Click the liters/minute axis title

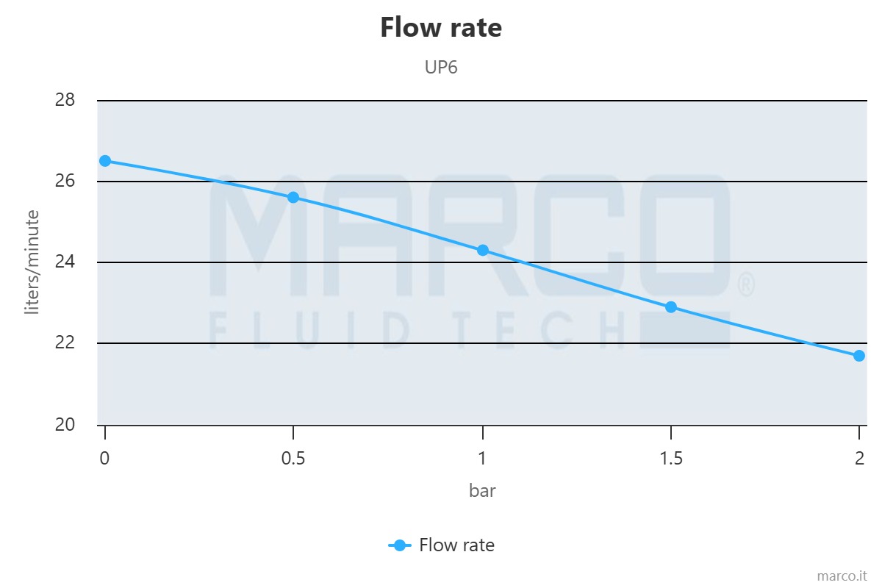[x=32, y=262]
